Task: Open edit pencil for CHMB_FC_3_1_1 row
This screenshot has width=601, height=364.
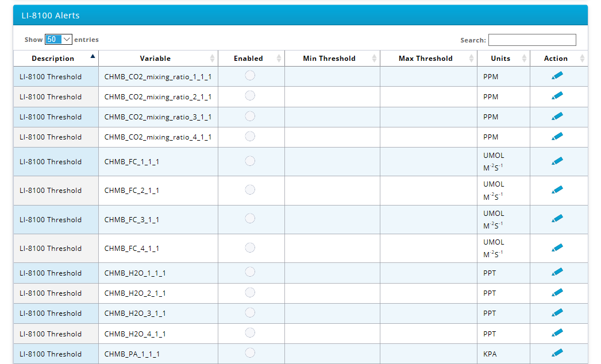Action: pos(557,218)
